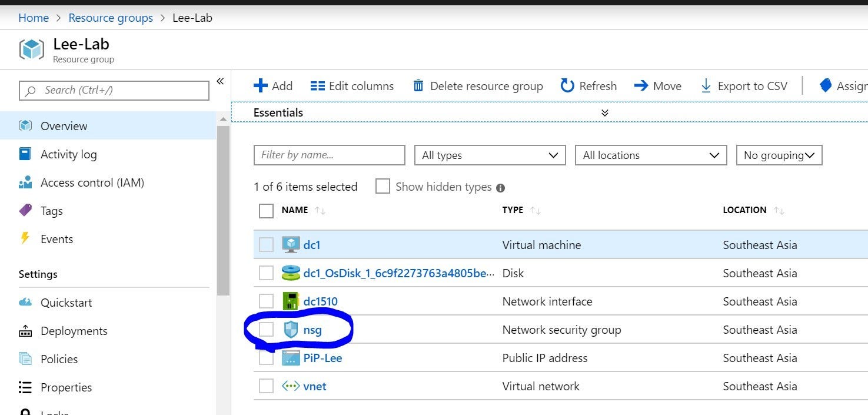The image size is (868, 415).
Task: Click the Move button
Action: click(658, 86)
